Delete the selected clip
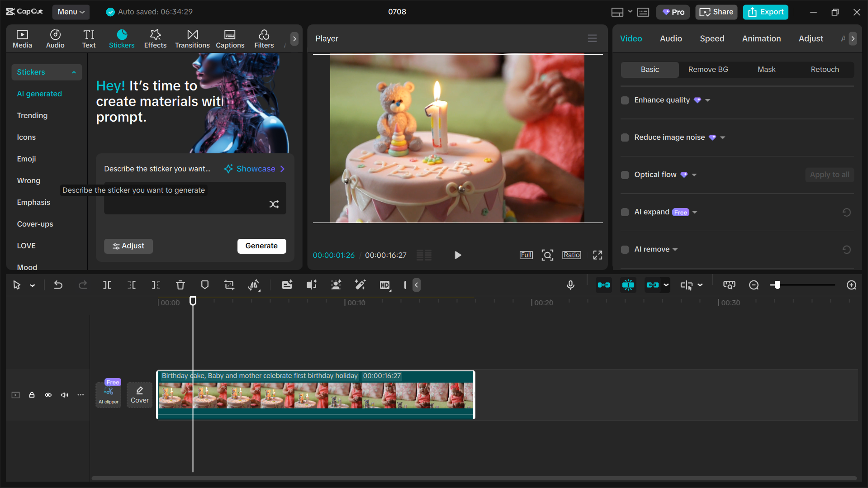This screenshot has height=488, width=868. tap(180, 285)
